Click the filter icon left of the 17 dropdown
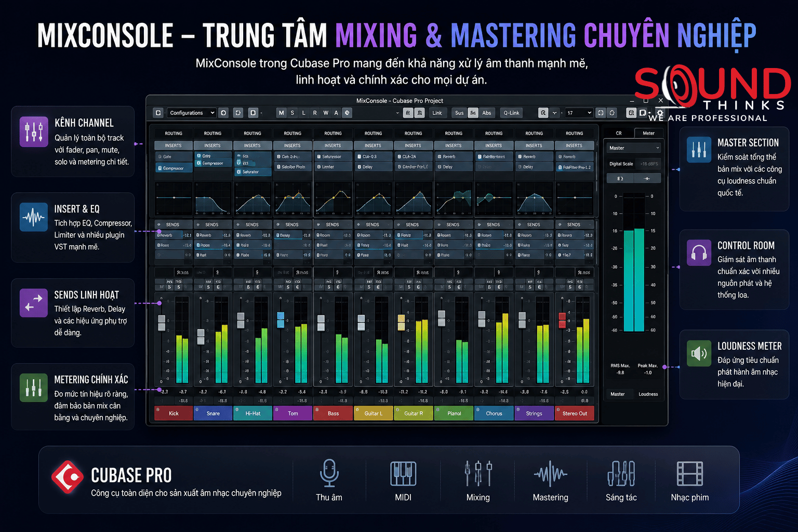 pyautogui.click(x=555, y=113)
